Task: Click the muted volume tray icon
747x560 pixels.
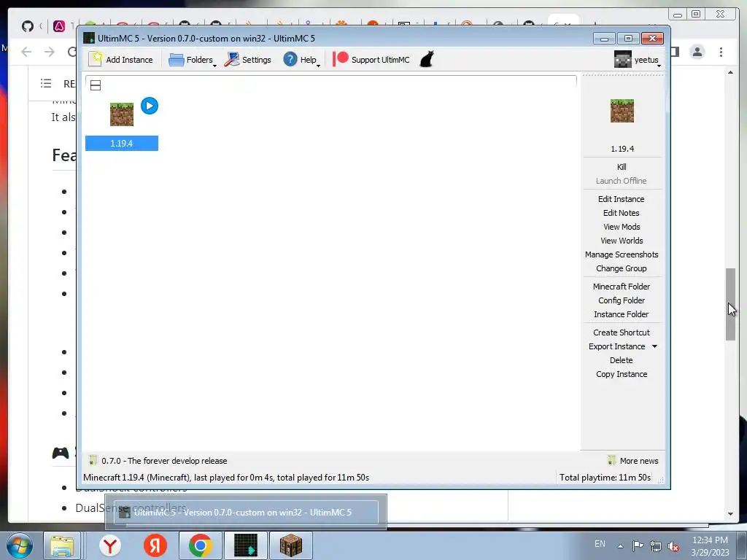Action: (x=673, y=546)
